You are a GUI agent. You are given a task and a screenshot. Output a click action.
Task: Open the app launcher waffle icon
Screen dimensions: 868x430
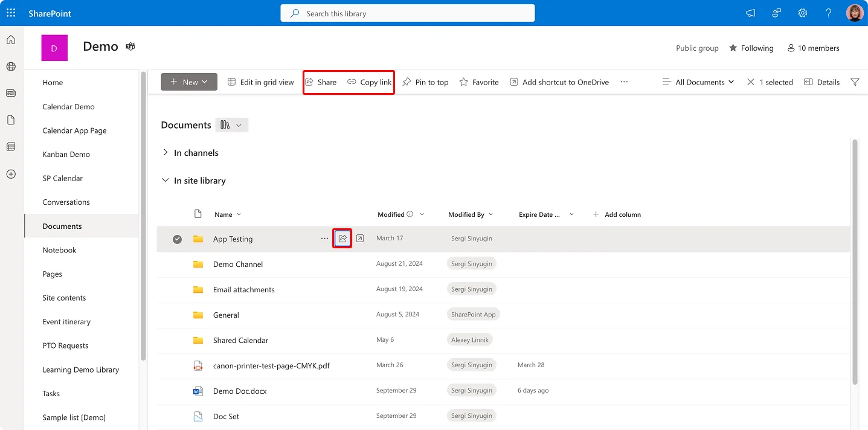tap(10, 13)
